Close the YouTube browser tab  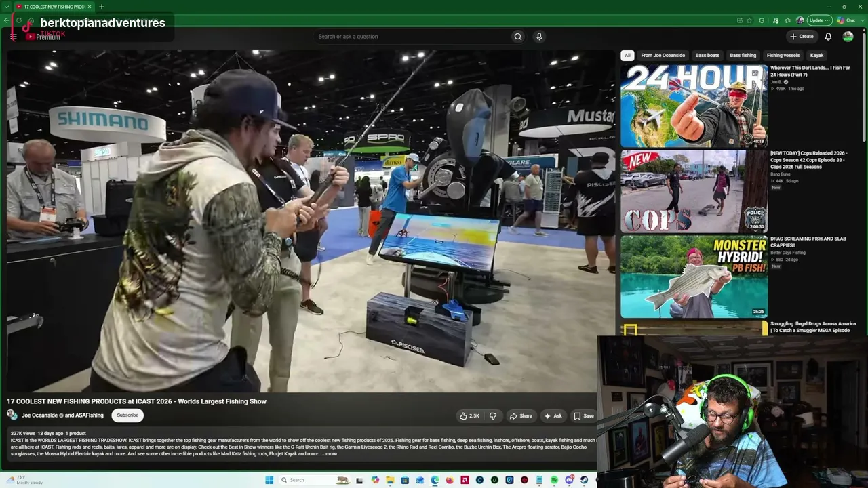pos(90,7)
